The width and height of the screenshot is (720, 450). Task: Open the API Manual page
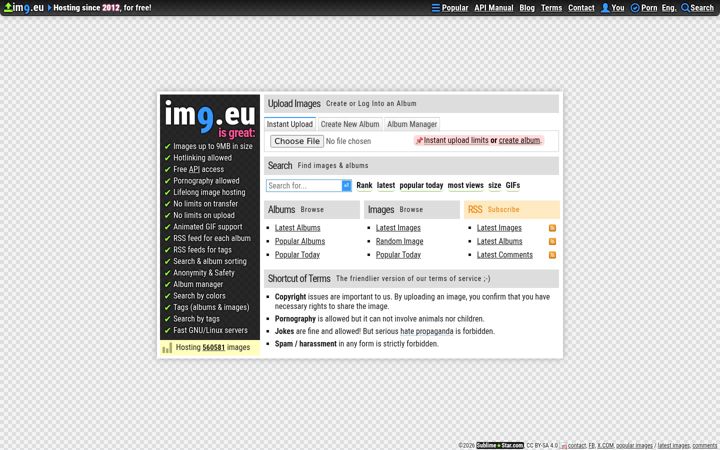(x=494, y=8)
